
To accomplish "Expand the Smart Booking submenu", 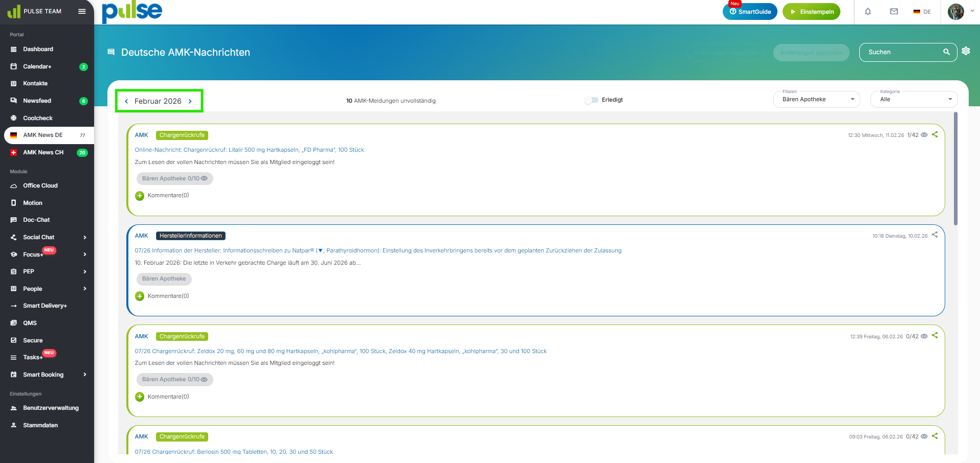I will click(85, 375).
